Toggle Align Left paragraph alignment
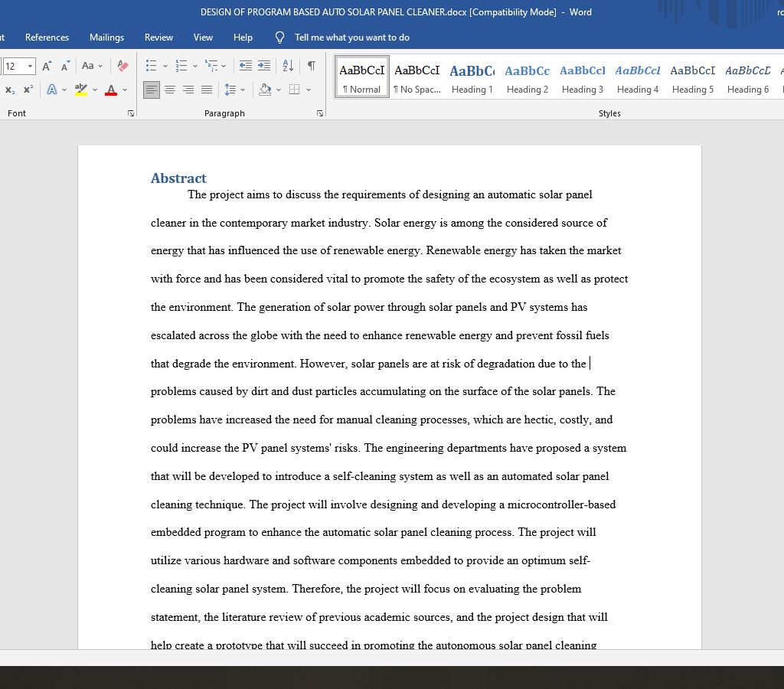784x689 pixels. [x=152, y=90]
